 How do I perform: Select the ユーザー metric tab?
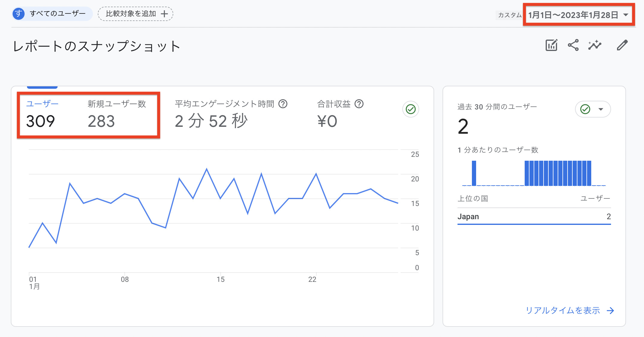[x=42, y=115]
